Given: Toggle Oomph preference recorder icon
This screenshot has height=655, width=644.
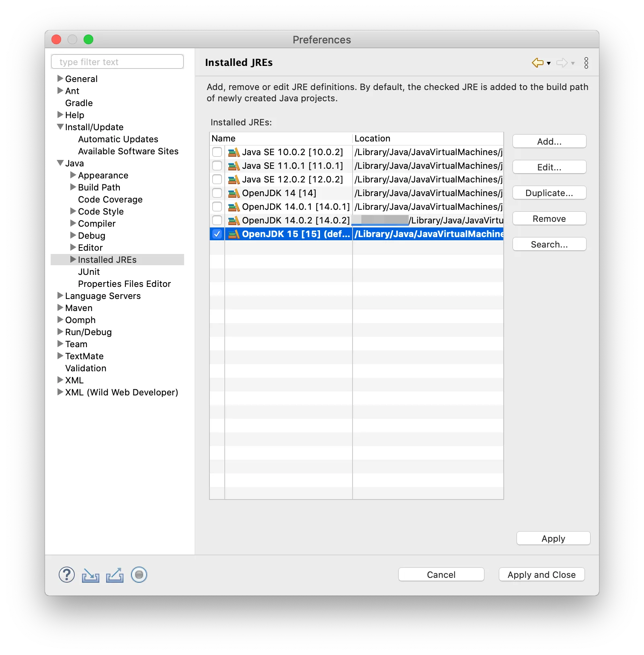Looking at the screenshot, I should click(x=139, y=575).
